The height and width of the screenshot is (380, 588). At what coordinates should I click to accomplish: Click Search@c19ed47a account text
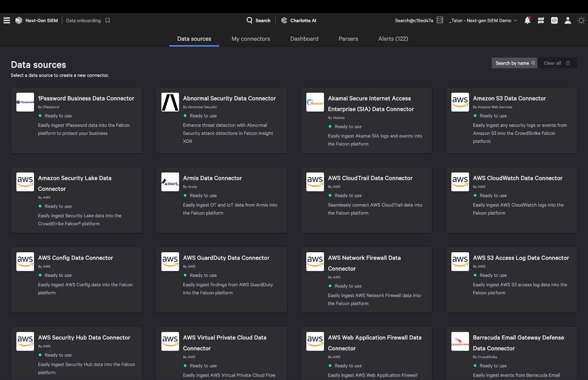pyautogui.click(x=414, y=21)
